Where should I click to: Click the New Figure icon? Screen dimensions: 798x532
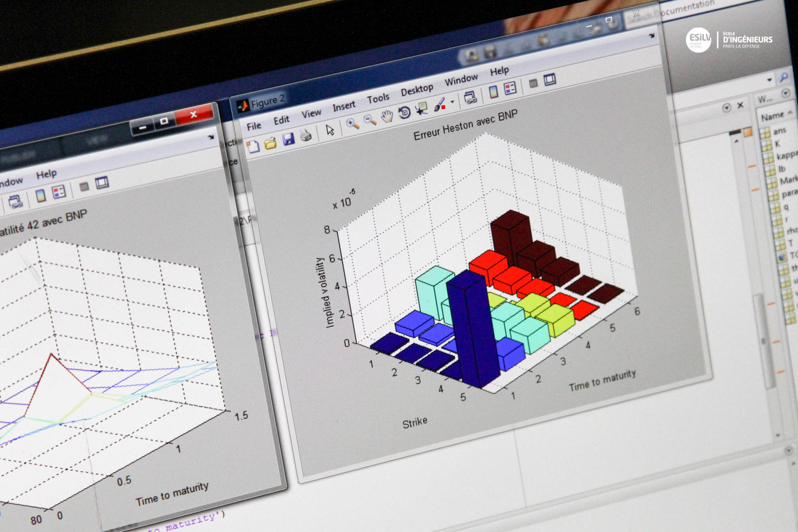[x=253, y=146]
